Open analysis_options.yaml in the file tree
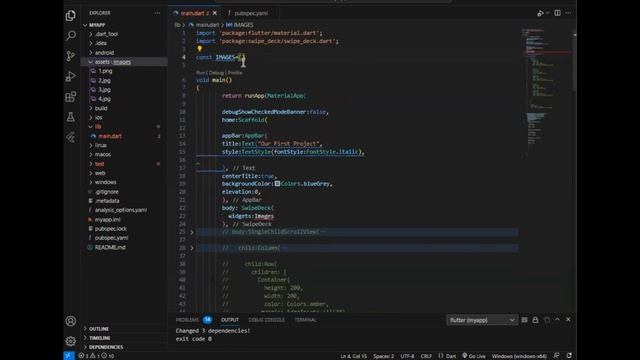The height and width of the screenshot is (360, 640). click(121, 210)
